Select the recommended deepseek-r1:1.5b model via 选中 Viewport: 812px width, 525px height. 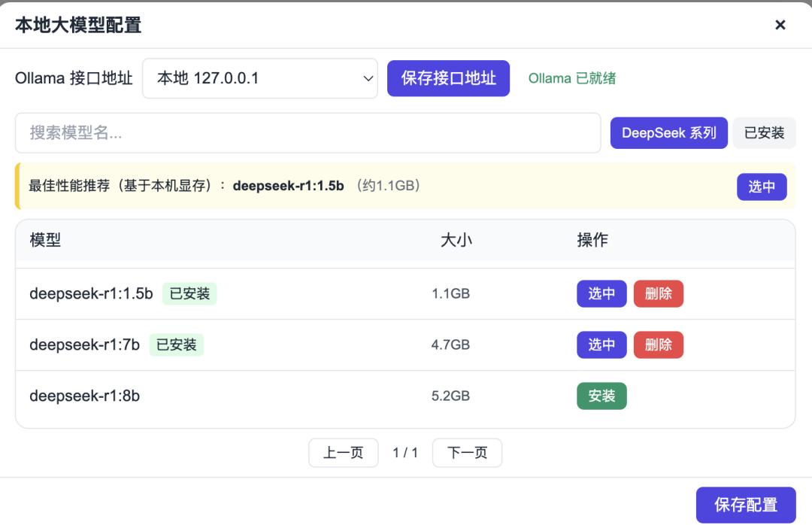pos(762,187)
